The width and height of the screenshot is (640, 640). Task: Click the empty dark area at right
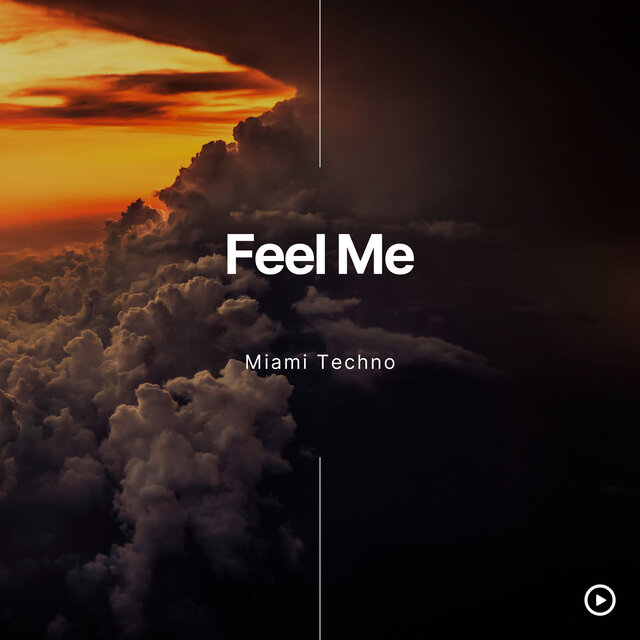[510, 490]
